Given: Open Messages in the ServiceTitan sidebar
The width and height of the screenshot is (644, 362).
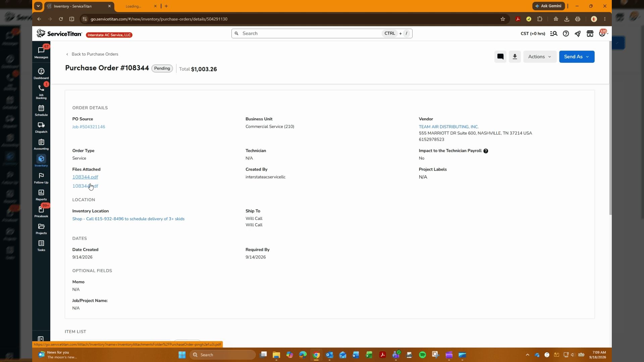Looking at the screenshot, I should [x=41, y=52].
